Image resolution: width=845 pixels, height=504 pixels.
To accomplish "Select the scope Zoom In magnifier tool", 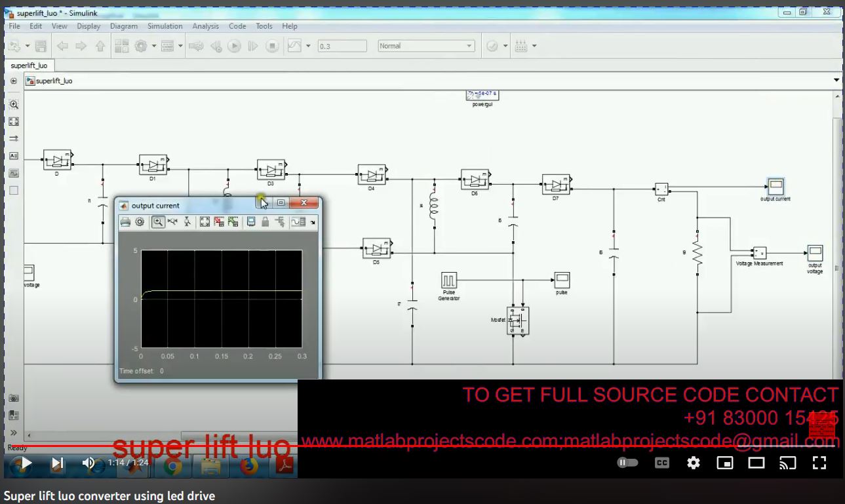I will [158, 222].
